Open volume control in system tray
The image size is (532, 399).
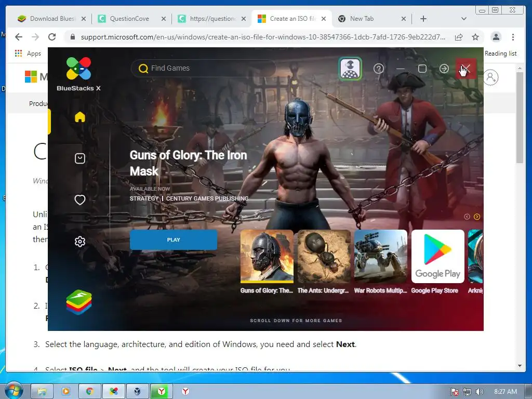click(x=479, y=392)
